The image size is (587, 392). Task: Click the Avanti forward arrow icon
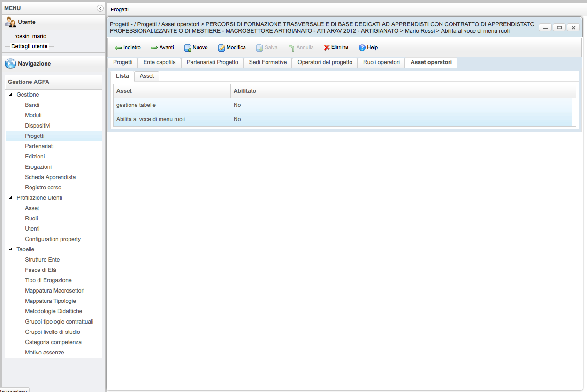[x=154, y=48]
